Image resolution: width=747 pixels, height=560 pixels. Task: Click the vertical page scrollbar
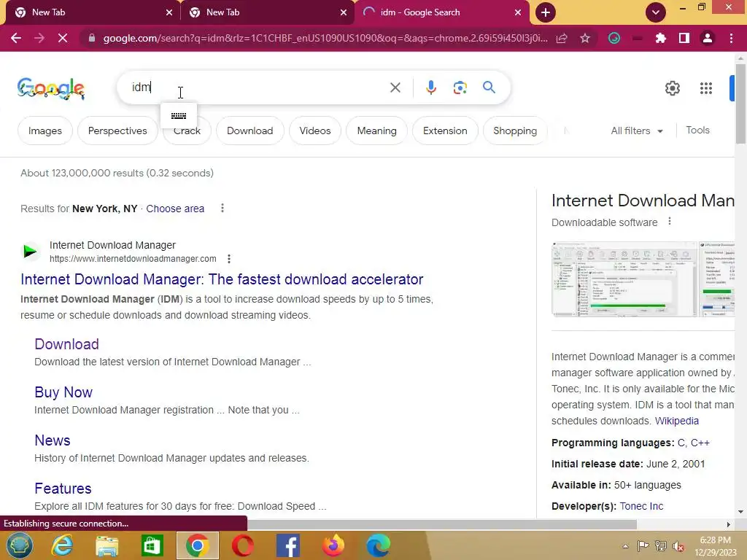click(740, 102)
